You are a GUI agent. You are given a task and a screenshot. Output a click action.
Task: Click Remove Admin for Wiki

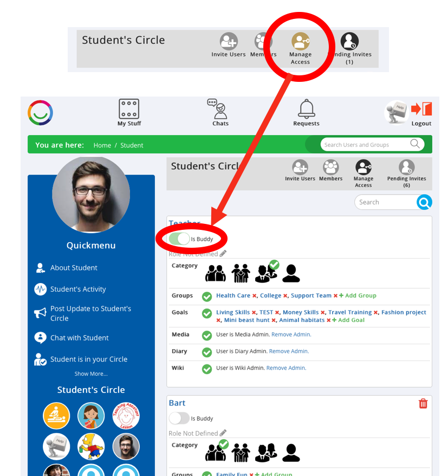point(287,368)
